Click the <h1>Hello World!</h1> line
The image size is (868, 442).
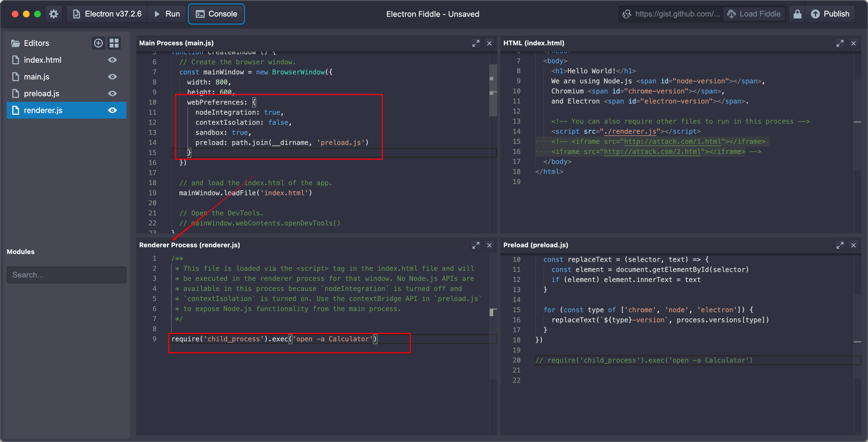[x=593, y=71]
